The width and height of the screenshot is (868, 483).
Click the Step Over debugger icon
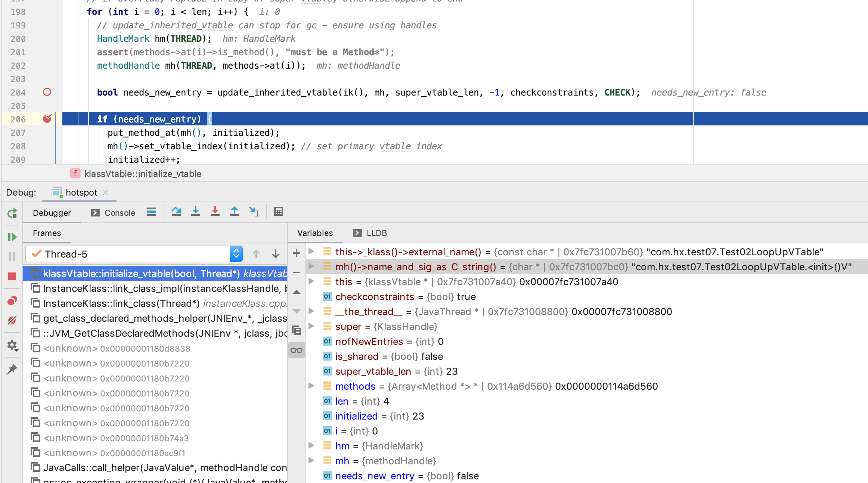tap(176, 212)
